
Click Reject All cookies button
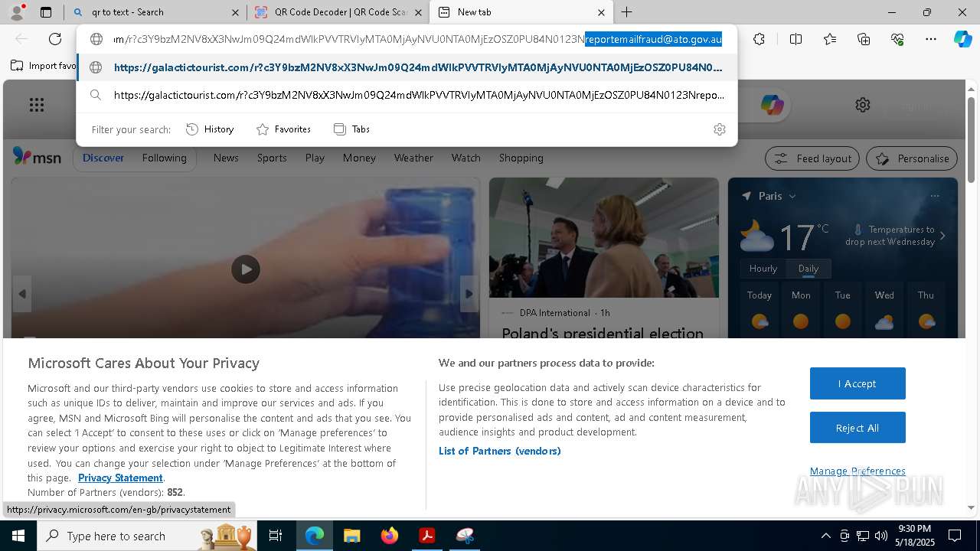coord(857,428)
